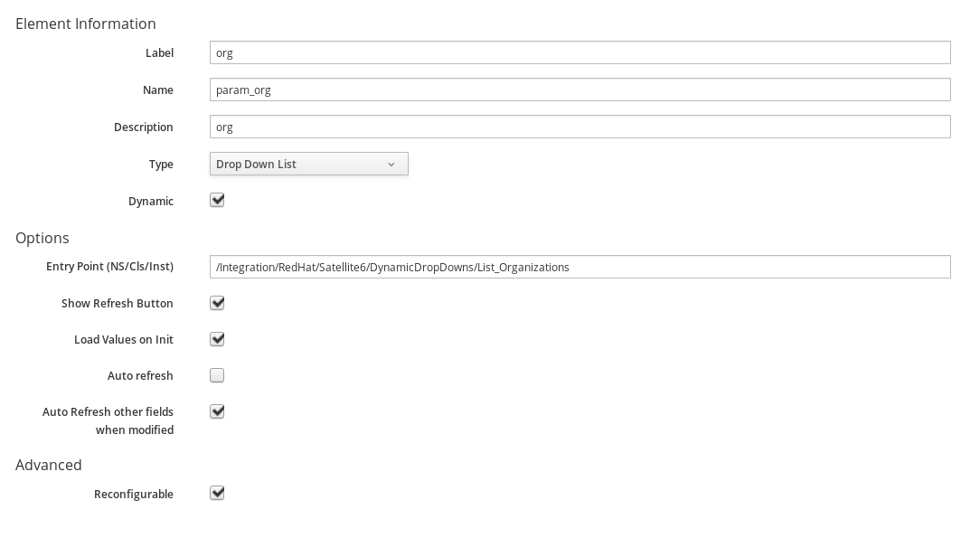Uncheck the Dynamic checkbox
Viewport: 980px width, 538px height.
pos(217,200)
